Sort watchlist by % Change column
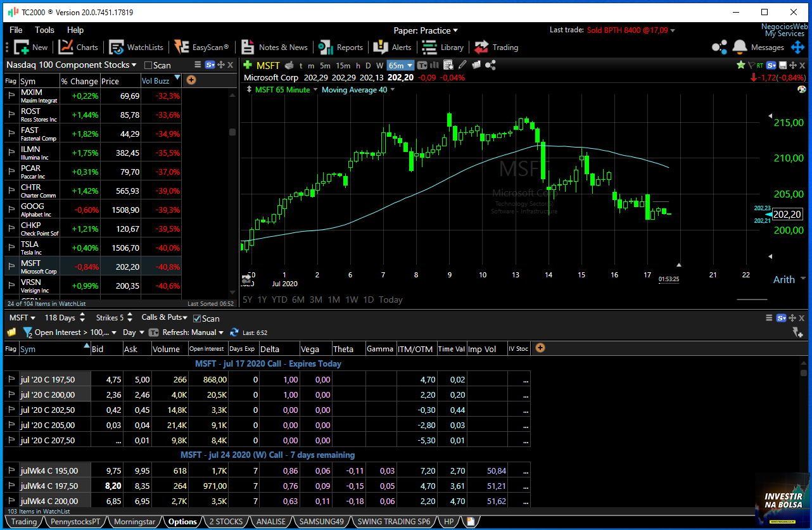 [x=79, y=81]
